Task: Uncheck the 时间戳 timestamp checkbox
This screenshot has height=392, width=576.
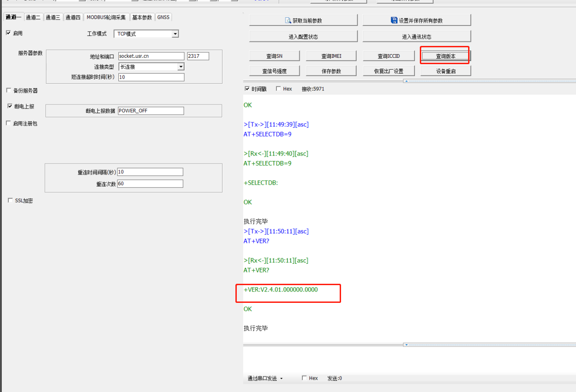Action: pos(247,89)
